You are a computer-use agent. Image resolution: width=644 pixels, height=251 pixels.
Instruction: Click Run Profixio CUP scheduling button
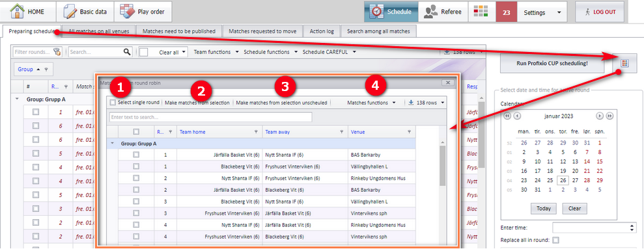[552, 64]
